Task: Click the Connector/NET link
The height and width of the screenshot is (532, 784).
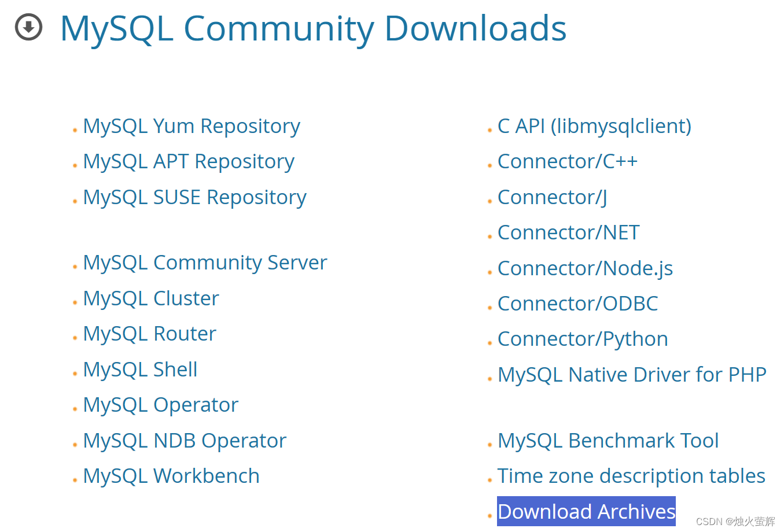Action: pyautogui.click(x=569, y=232)
